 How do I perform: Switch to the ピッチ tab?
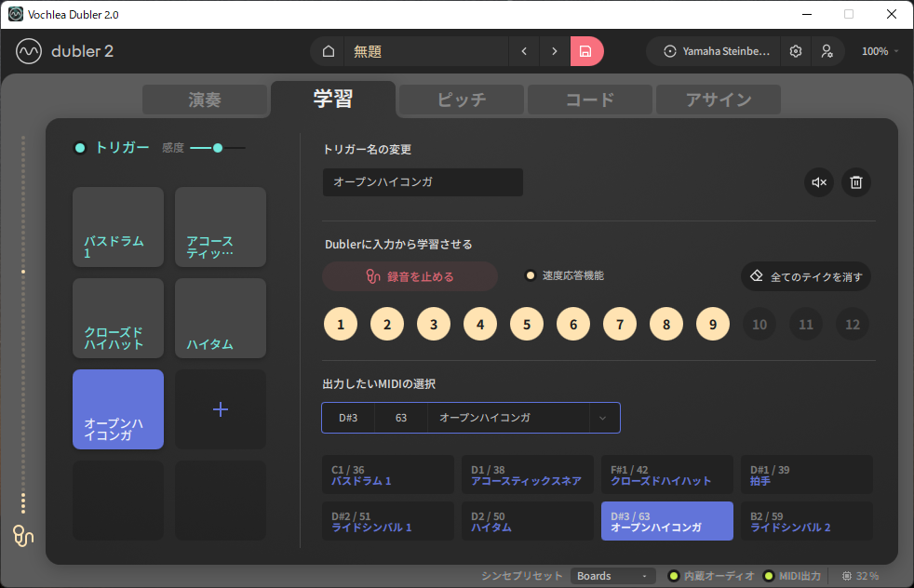pyautogui.click(x=462, y=100)
